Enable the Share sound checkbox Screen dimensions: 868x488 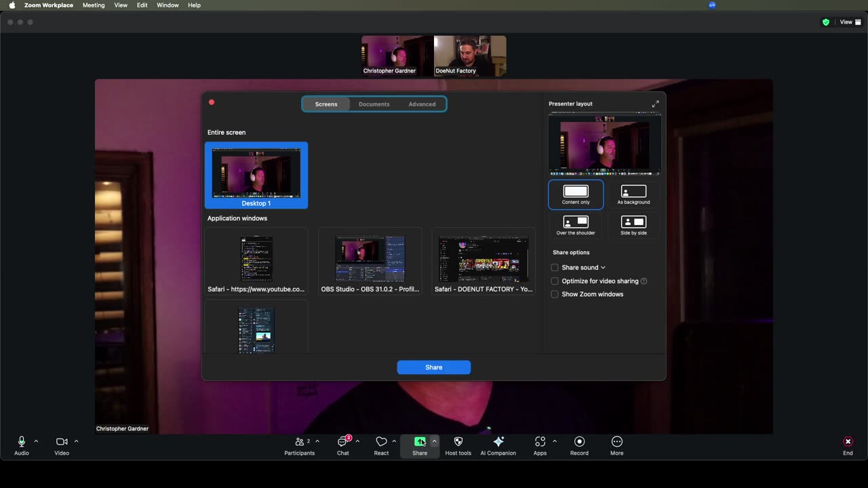click(555, 268)
